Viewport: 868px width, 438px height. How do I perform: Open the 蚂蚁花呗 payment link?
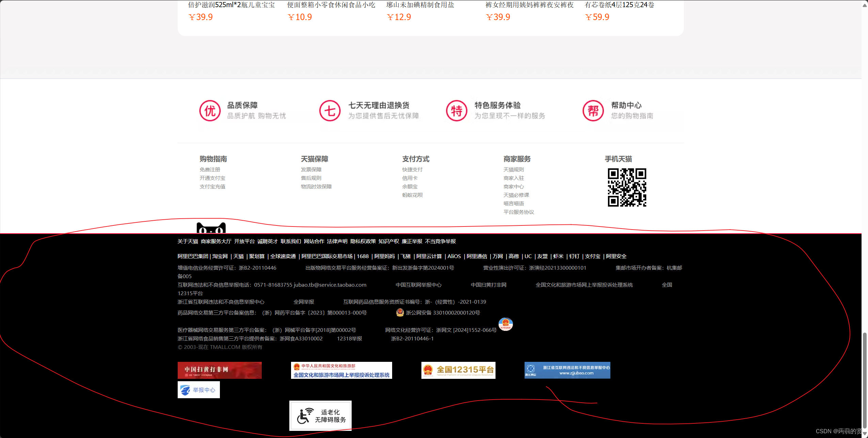pos(412,195)
